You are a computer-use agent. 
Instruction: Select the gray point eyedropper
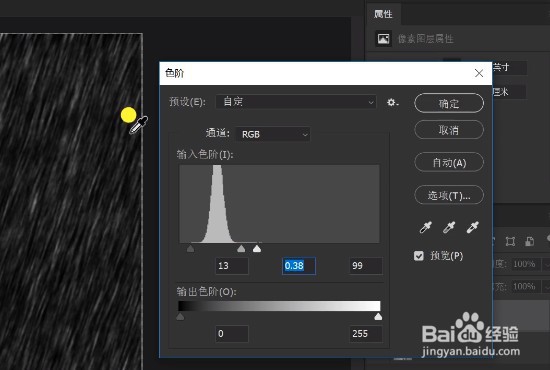[449, 227]
